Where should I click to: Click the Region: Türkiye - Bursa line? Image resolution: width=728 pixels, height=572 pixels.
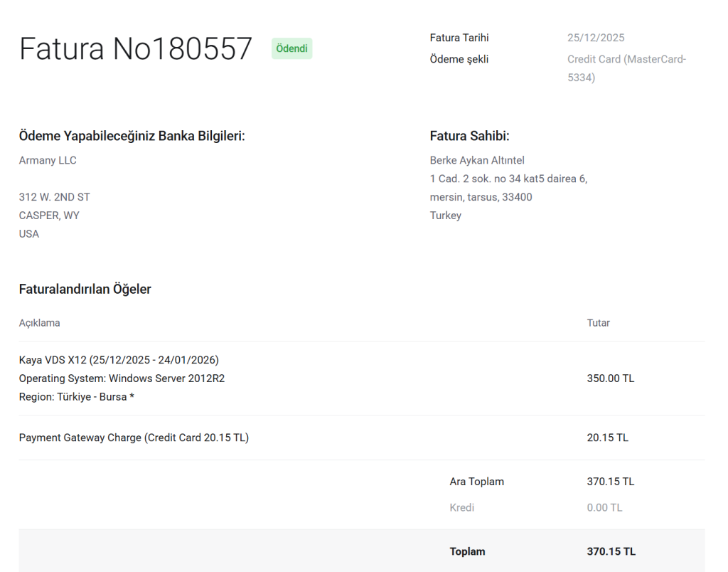pos(77,397)
